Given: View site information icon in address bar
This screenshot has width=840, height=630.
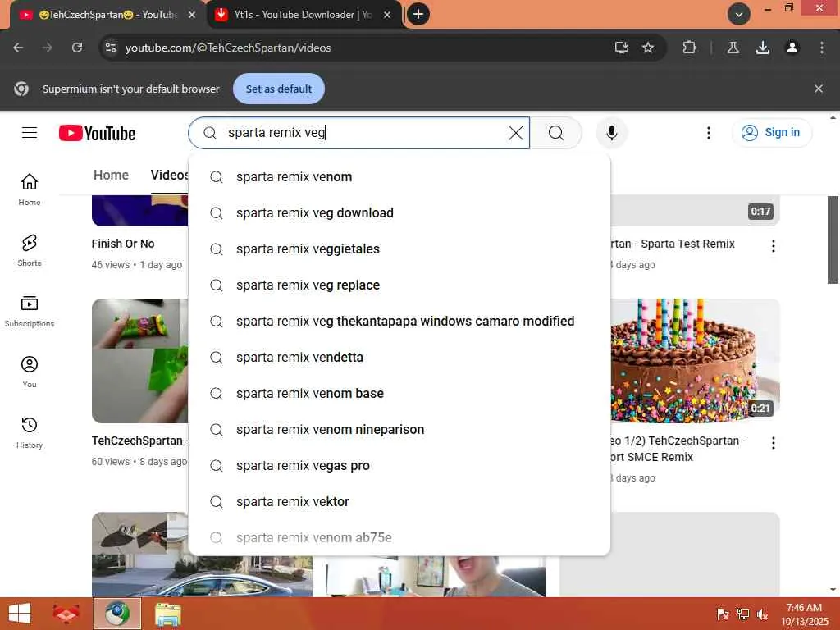Looking at the screenshot, I should [111, 48].
